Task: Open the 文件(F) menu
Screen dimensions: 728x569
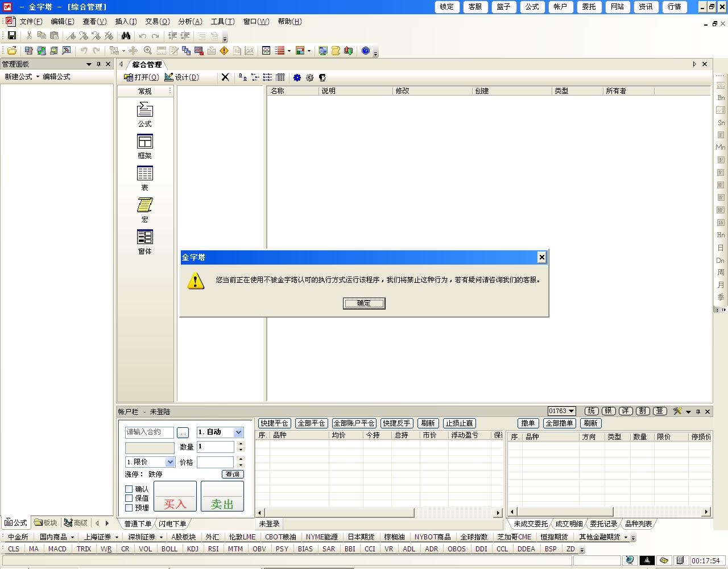Action: tap(31, 22)
